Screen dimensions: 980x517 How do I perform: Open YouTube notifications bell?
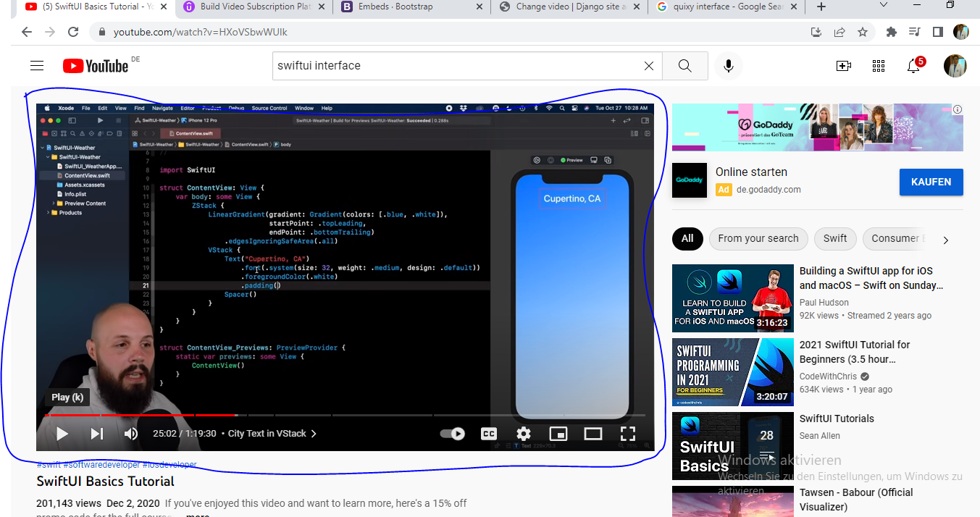point(914,66)
